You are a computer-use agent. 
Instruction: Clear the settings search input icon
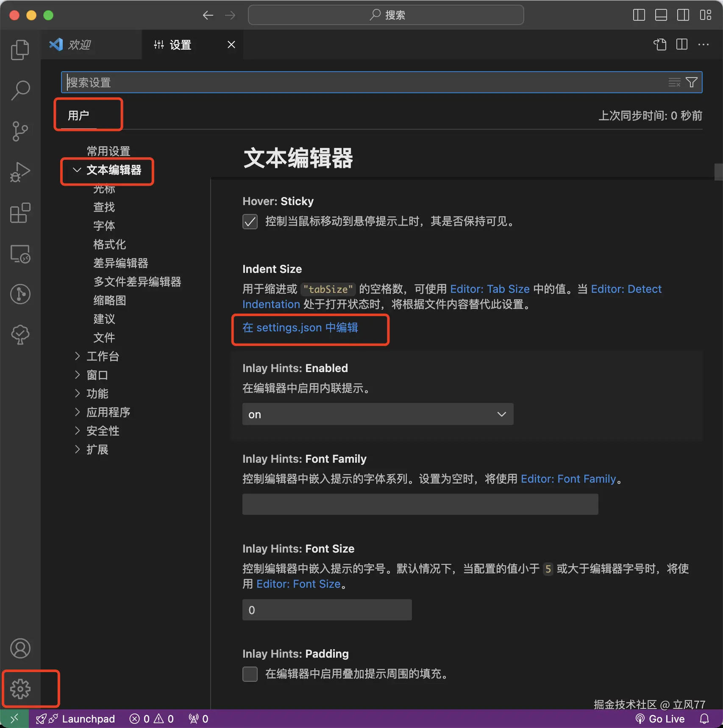click(x=674, y=82)
